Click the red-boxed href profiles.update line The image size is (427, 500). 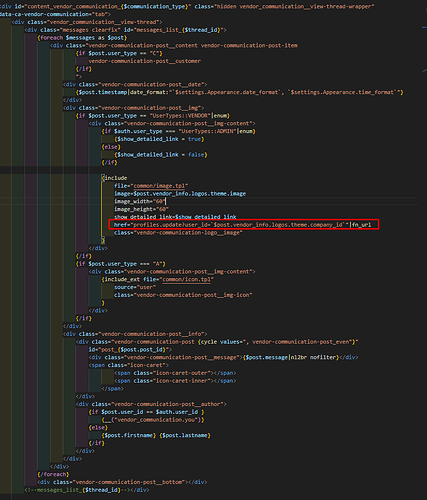pos(244,224)
